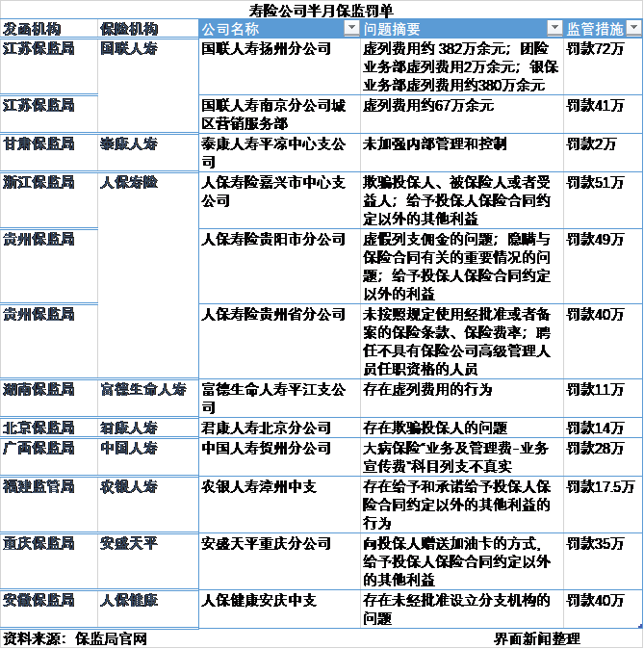644x649 pixels.
Task: Select the 富德生命人寿 insurer cell
Action: pos(148,398)
